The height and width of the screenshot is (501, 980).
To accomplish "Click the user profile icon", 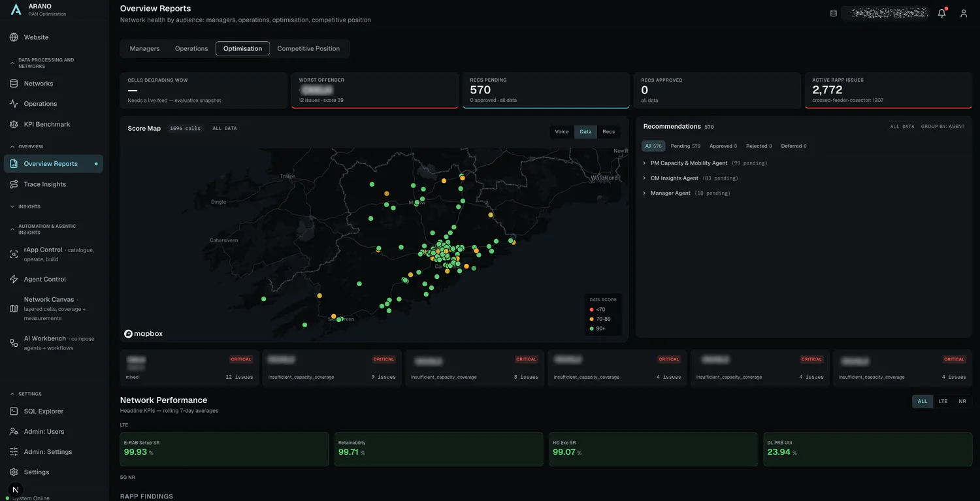I will pos(964,13).
